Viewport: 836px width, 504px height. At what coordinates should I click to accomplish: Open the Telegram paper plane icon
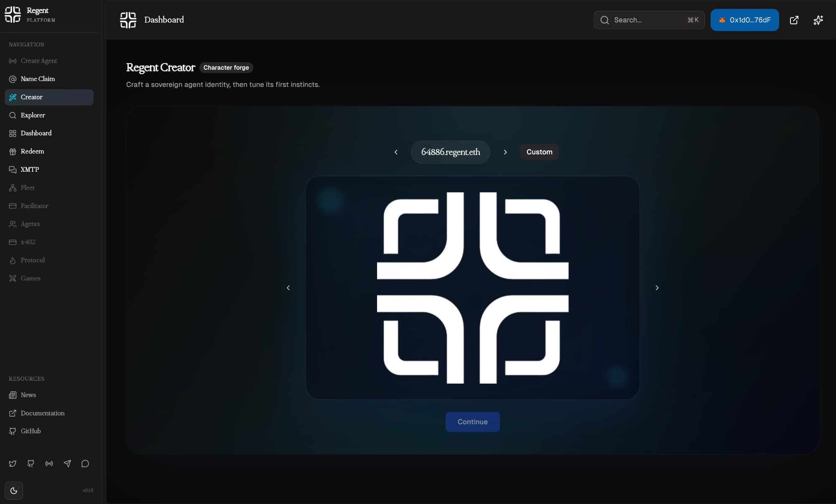tap(67, 463)
